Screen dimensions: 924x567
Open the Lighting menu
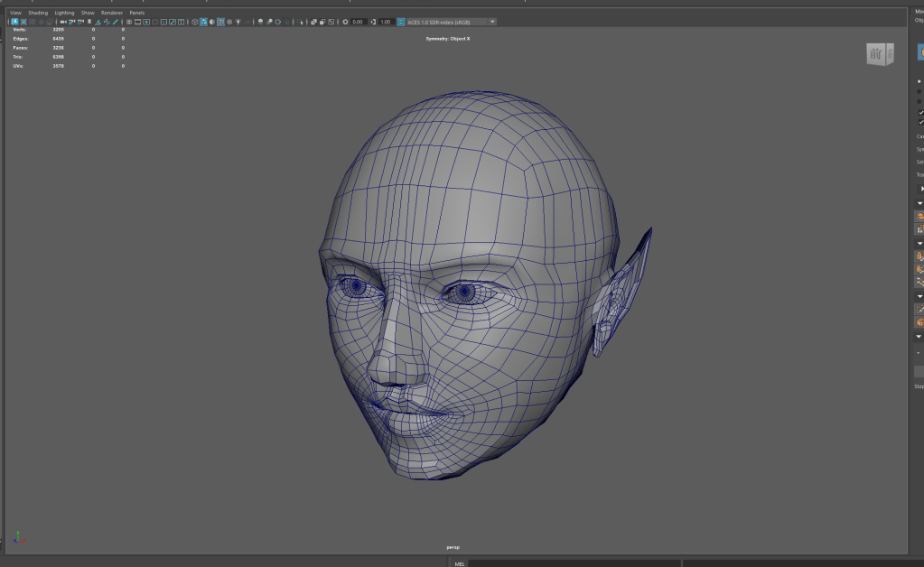pyautogui.click(x=65, y=13)
